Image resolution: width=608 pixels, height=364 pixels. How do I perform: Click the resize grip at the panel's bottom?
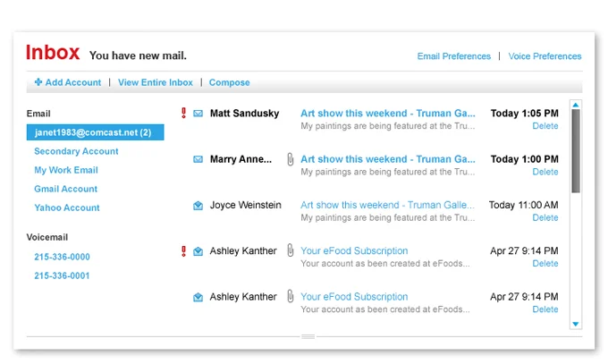pos(308,336)
